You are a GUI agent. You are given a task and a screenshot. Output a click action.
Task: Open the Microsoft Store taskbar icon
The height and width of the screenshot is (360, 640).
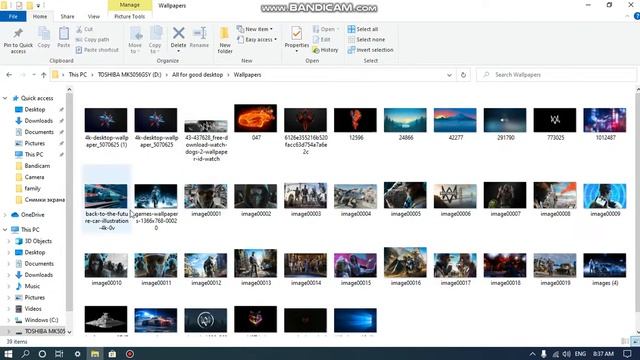(x=112, y=354)
